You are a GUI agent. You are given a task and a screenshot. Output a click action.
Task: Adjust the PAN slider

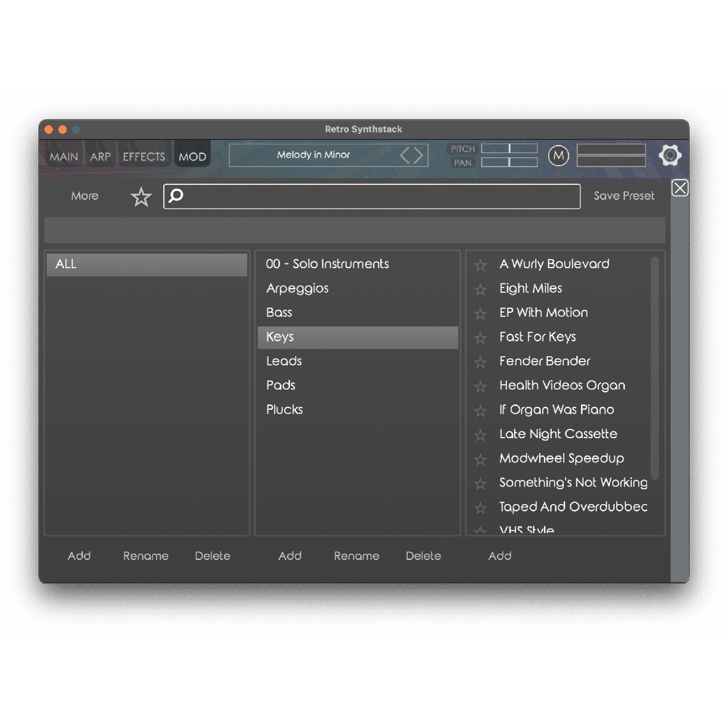[x=509, y=162]
